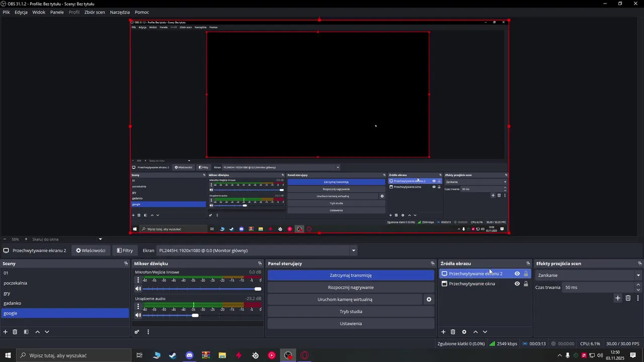Image resolution: width=644 pixels, height=362 pixels.
Task: Undock the Efekty przejścia scen panel
Action: point(640,263)
